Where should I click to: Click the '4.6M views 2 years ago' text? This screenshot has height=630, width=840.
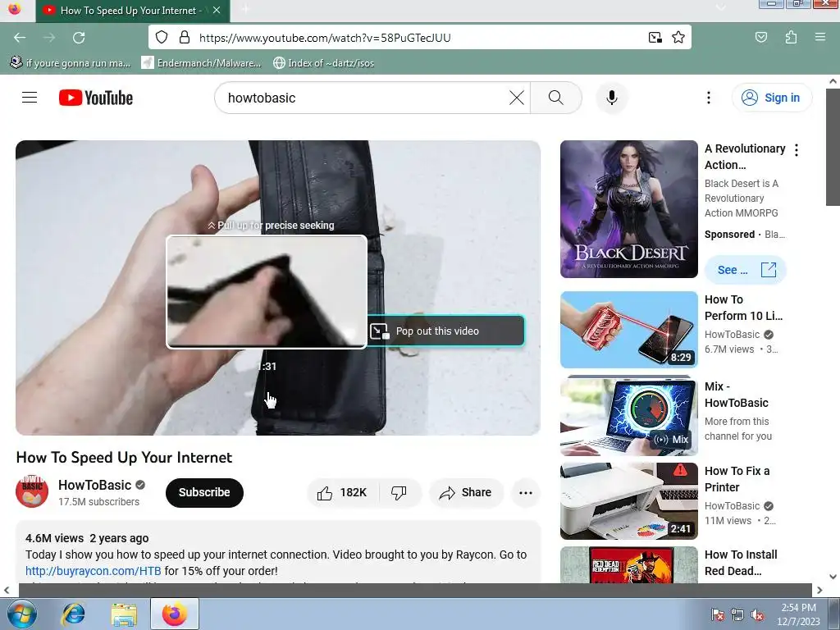tap(87, 538)
